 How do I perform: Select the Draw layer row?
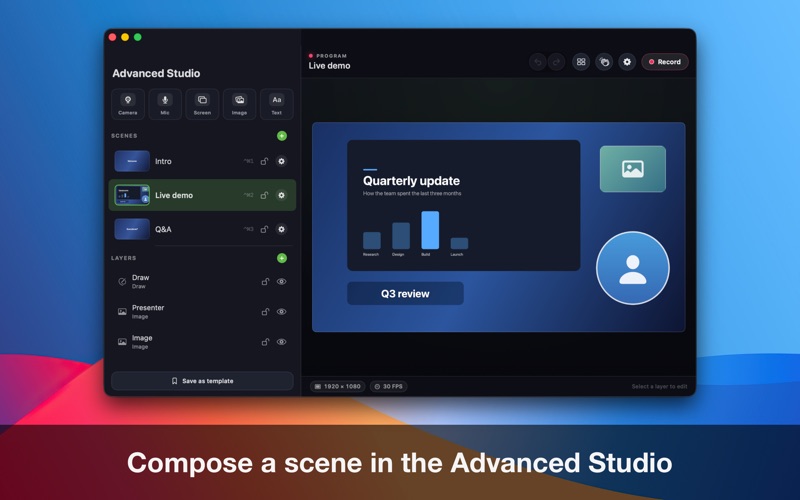point(202,282)
